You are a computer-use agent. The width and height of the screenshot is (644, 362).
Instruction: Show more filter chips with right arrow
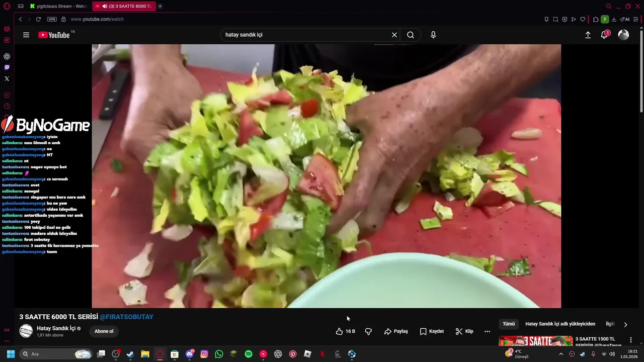[x=625, y=324]
